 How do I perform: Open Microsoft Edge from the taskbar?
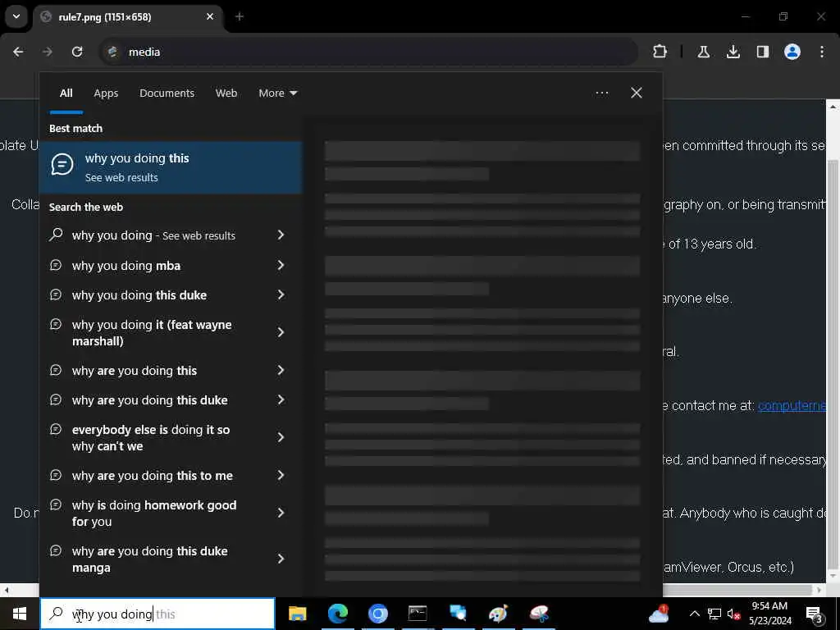coord(337,614)
